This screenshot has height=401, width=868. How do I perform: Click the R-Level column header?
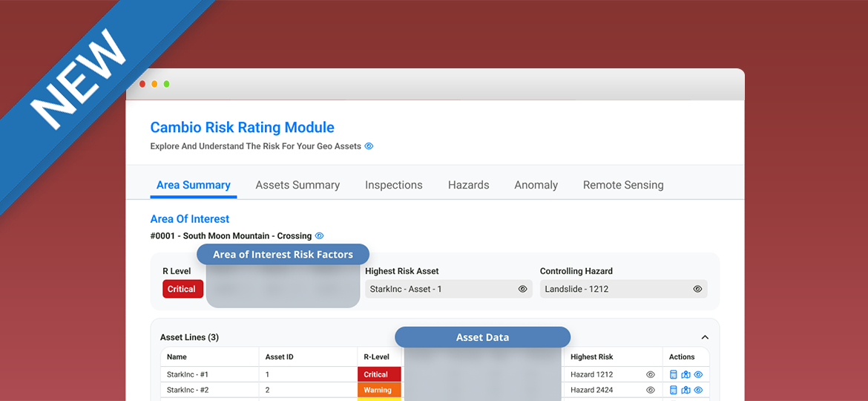point(376,357)
